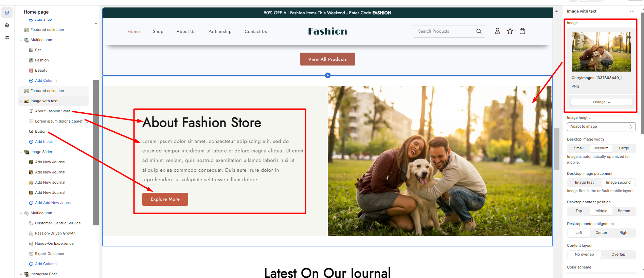Click the Fashion store logo
644x278 pixels.
tap(328, 31)
